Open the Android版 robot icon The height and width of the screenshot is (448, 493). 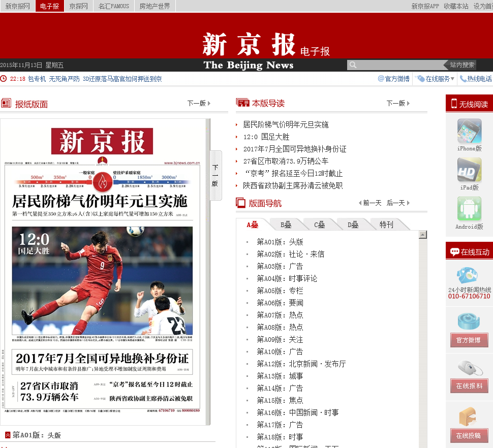point(469,209)
